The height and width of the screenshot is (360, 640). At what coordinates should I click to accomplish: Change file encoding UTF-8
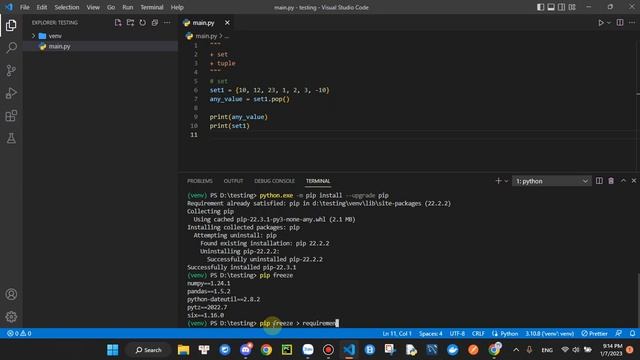[x=457, y=333]
